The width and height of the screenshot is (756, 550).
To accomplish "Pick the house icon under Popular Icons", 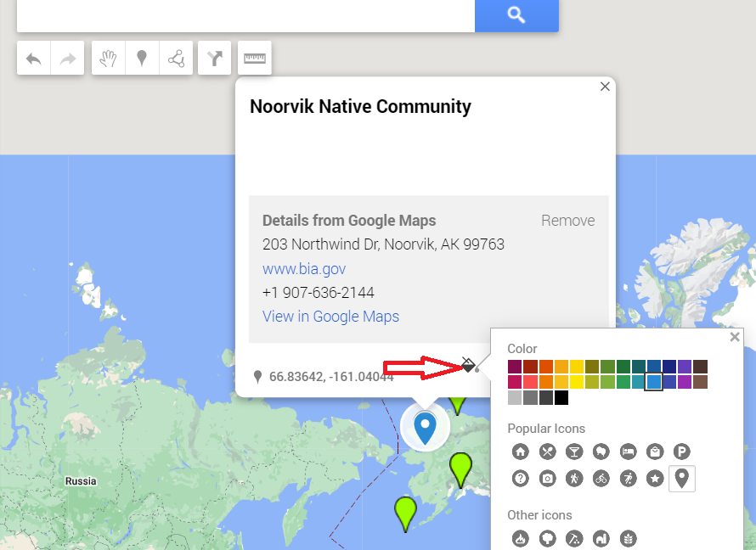I will pyautogui.click(x=521, y=452).
